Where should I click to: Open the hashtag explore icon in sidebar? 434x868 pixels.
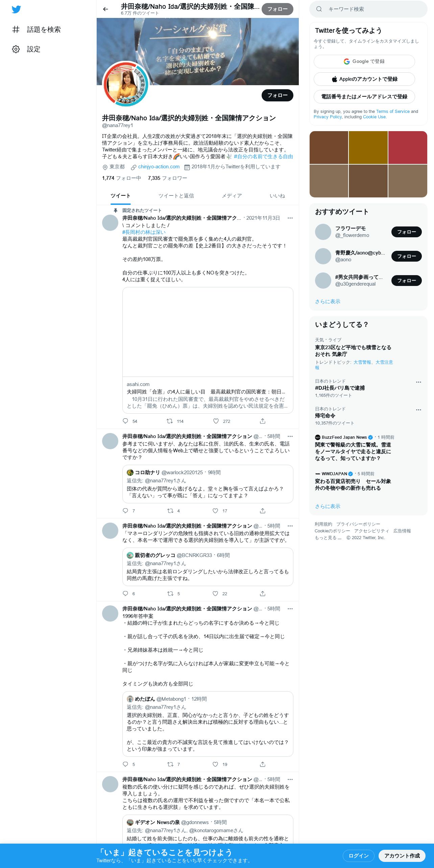(16, 29)
